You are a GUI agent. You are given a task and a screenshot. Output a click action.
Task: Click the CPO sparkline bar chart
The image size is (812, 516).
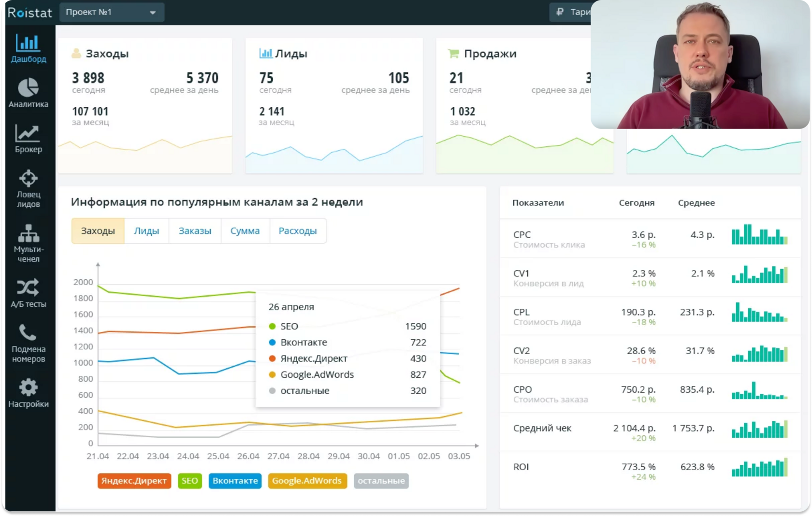point(759,390)
